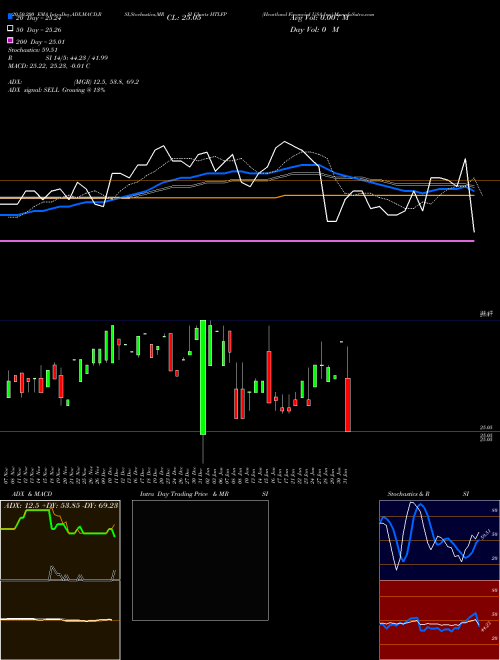This screenshot has height=660, width=500.
Task: Open the blue Stochastics chart panel
Action: pos(439,540)
